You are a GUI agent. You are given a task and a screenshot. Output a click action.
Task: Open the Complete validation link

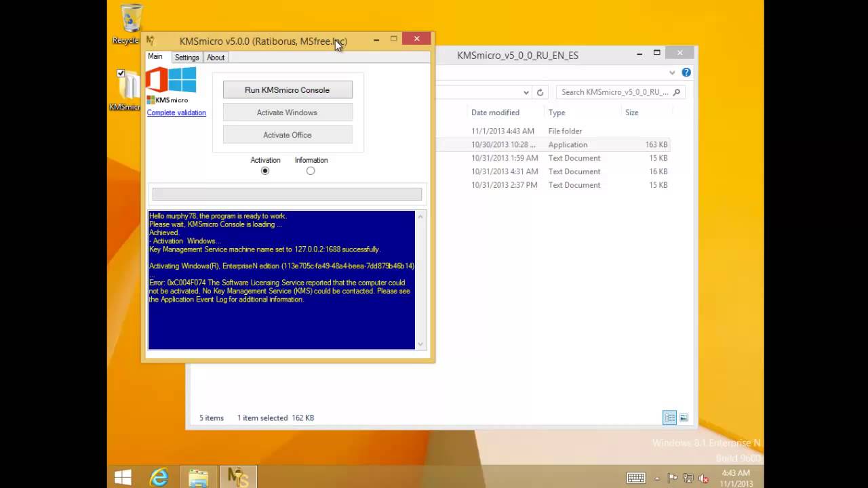click(176, 113)
